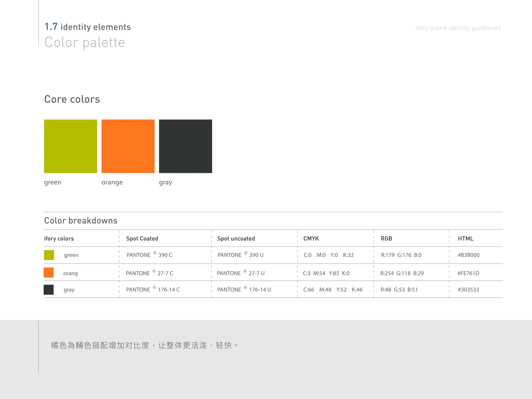Click the RGB value 'R:48 G:53 B:51'
532x399 pixels.
399,290
